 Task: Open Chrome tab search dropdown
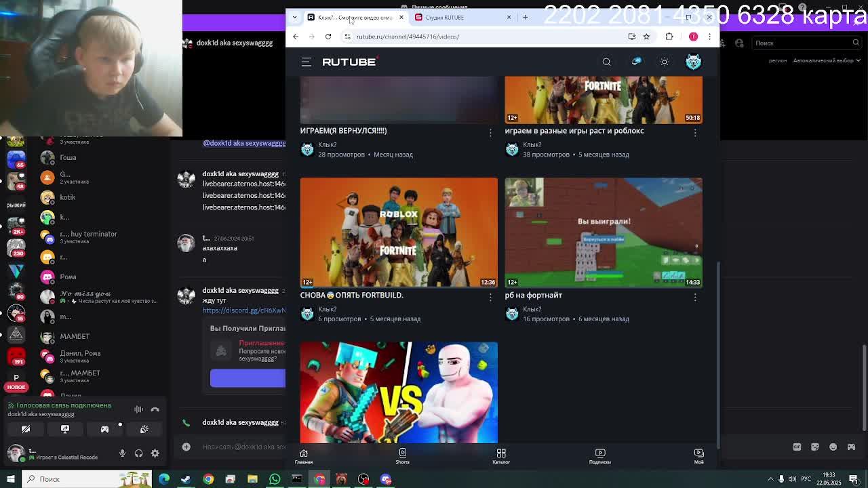tap(294, 17)
